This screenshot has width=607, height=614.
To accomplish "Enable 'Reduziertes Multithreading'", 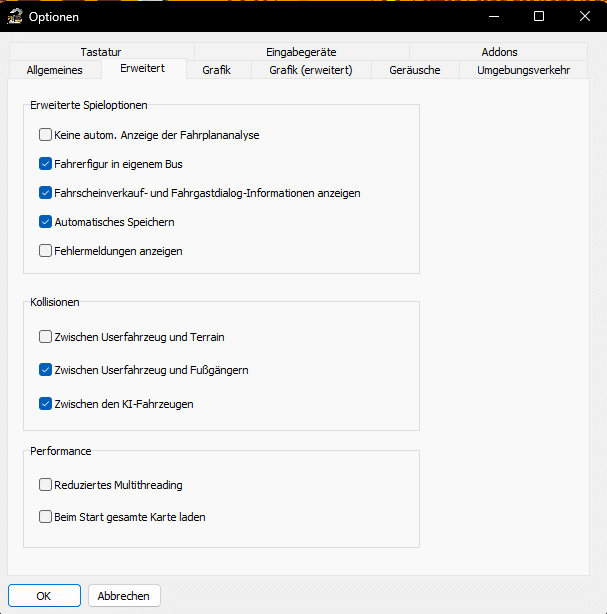I will tap(45, 485).
